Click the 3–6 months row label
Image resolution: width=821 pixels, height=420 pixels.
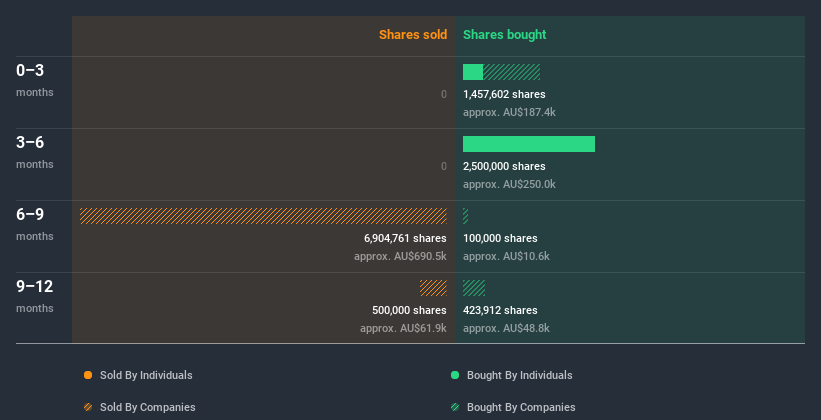(x=35, y=152)
